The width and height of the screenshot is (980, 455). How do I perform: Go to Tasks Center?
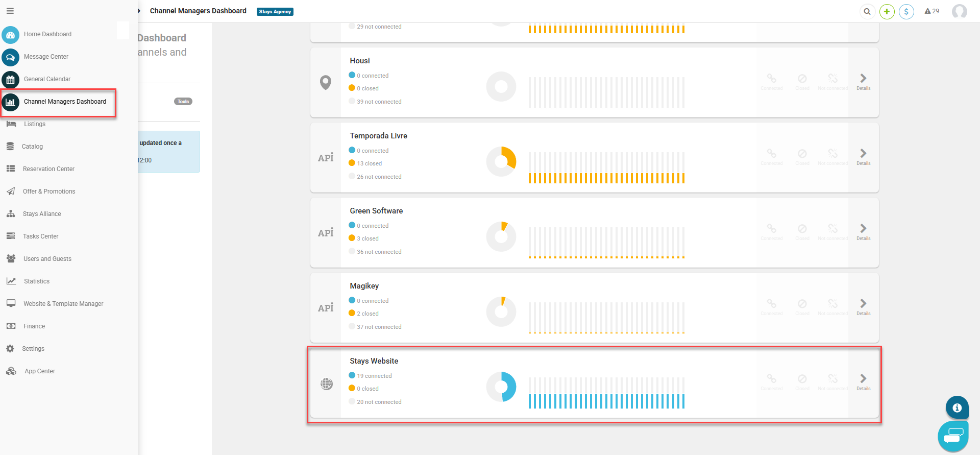pyautogui.click(x=41, y=236)
